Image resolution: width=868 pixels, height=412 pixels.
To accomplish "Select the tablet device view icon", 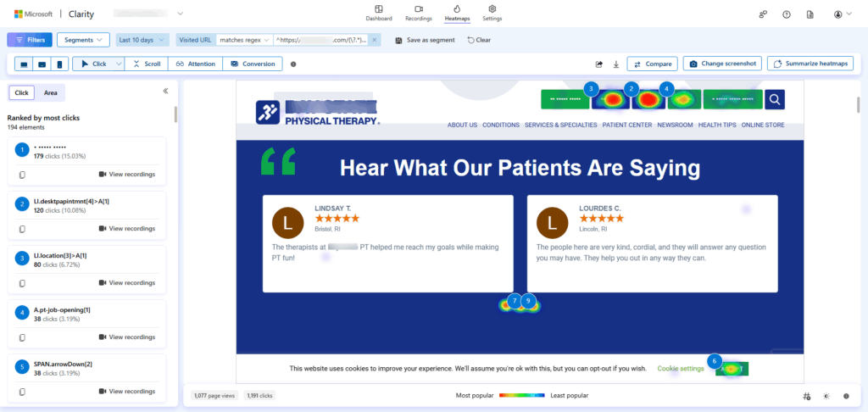I will 42,64.
